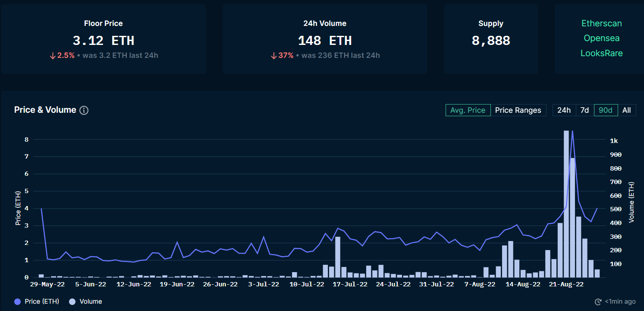Click the 3.12 ETH floor price value

click(104, 41)
